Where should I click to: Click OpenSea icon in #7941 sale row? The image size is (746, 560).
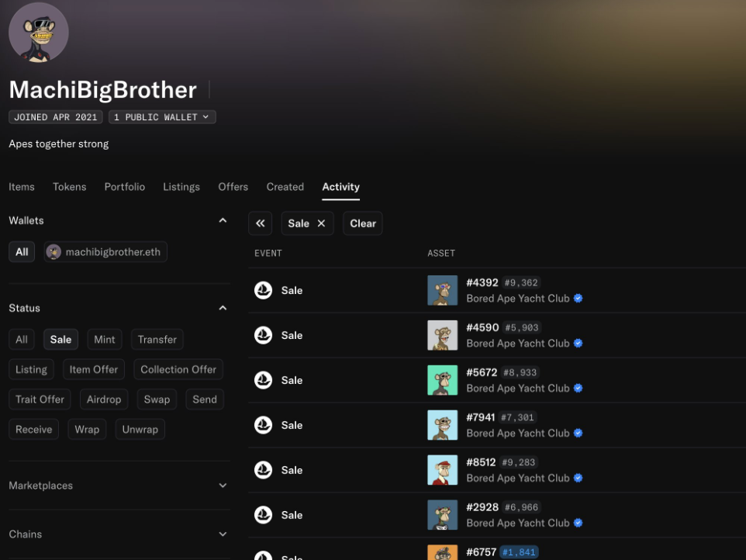pyautogui.click(x=263, y=425)
